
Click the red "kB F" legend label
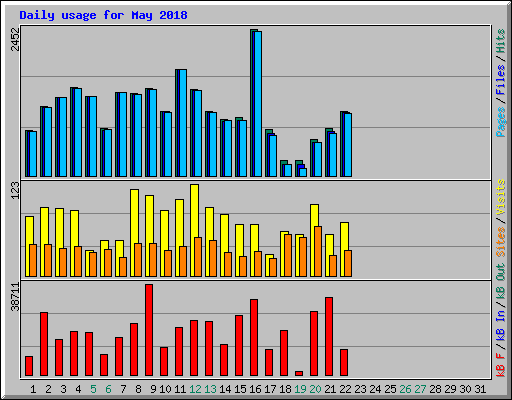[x=501, y=364]
